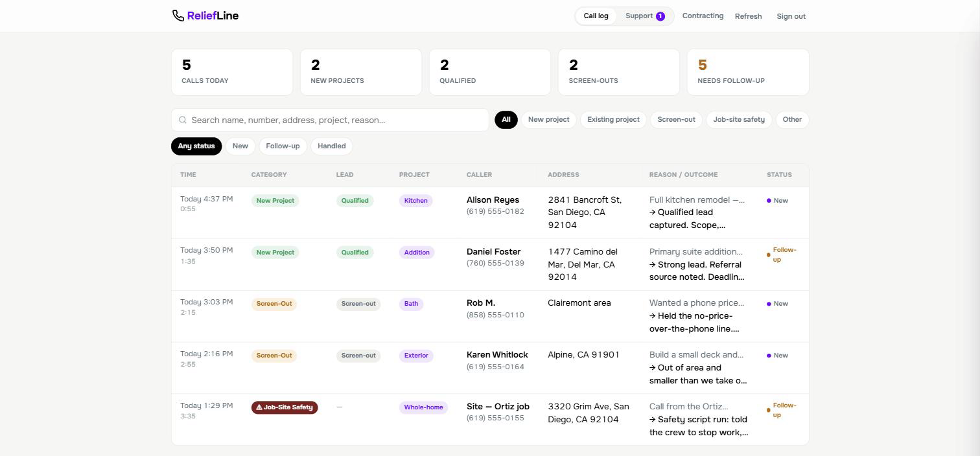Viewport: 980px width, 456px height.
Task: Click the Exterior project tag
Action: coord(416,356)
